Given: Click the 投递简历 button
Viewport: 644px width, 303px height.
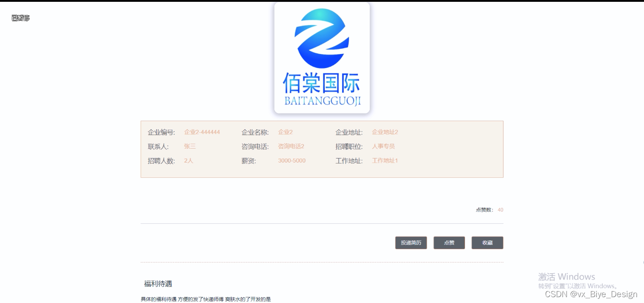Looking at the screenshot, I should (411, 243).
